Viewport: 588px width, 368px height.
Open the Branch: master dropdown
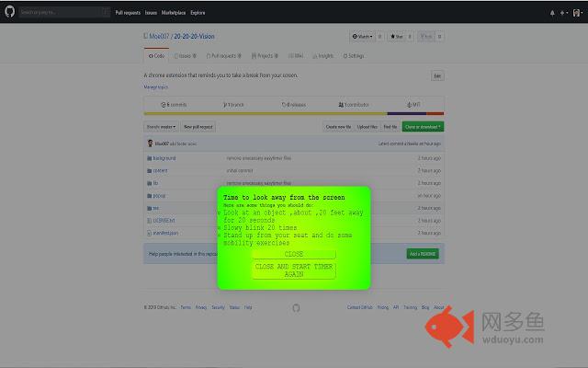162,127
